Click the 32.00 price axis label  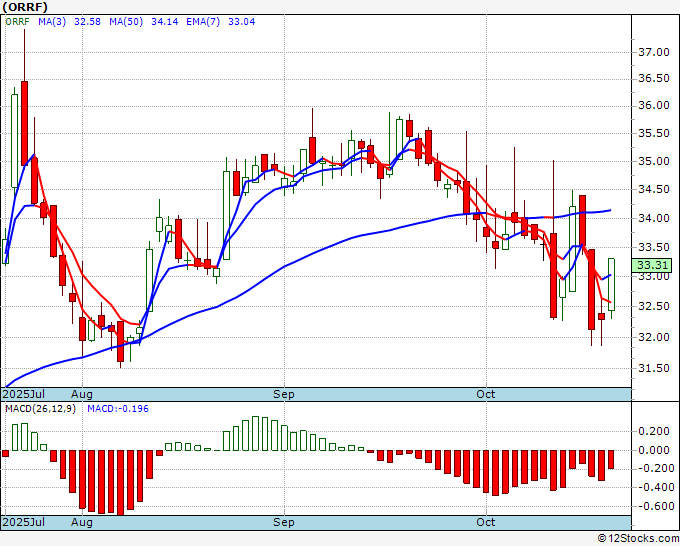[x=654, y=337]
